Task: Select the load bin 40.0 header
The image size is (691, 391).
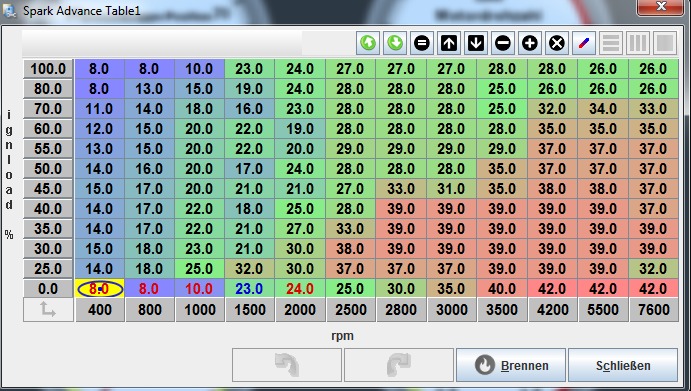Action: point(48,209)
